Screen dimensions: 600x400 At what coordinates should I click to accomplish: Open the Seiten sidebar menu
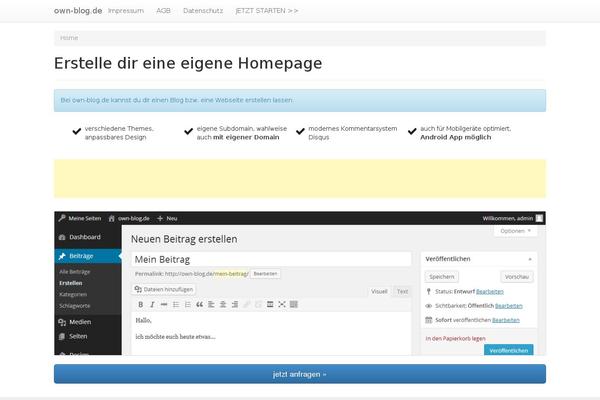point(88,336)
